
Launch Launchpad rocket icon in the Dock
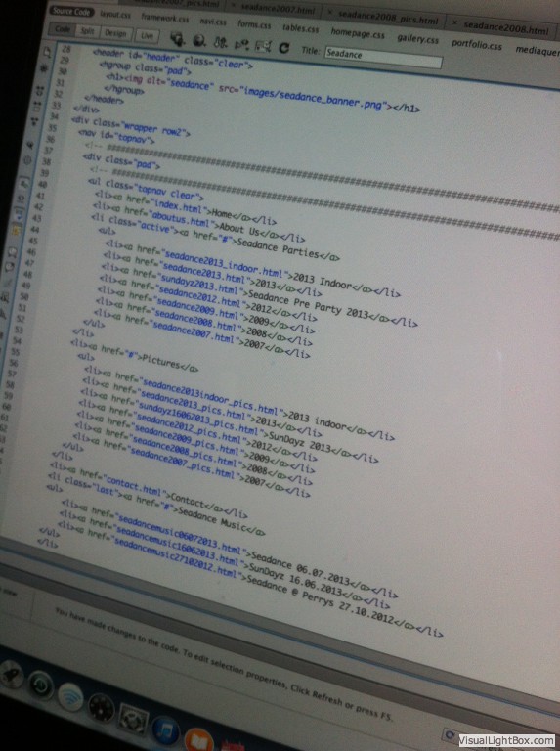pos(11,673)
